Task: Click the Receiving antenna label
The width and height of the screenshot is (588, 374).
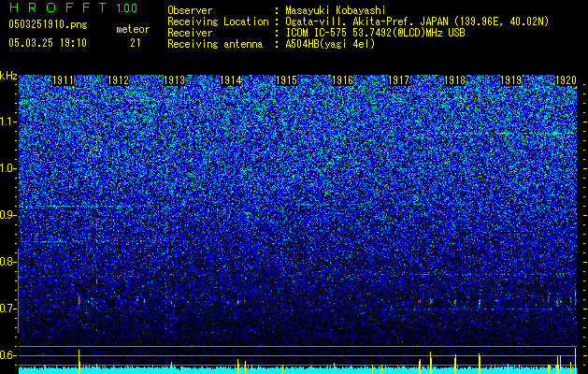Action: pos(215,44)
